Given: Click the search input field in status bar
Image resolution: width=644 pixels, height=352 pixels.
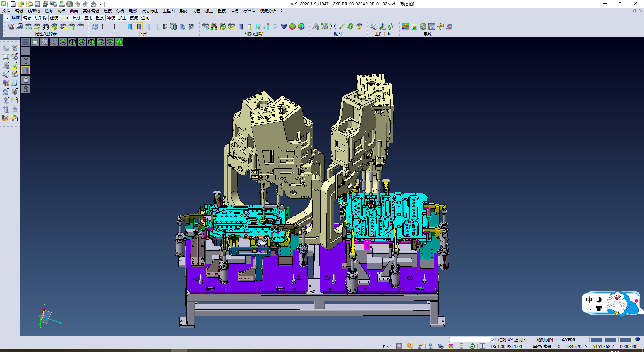Looking at the screenshot, I should point(470,340).
